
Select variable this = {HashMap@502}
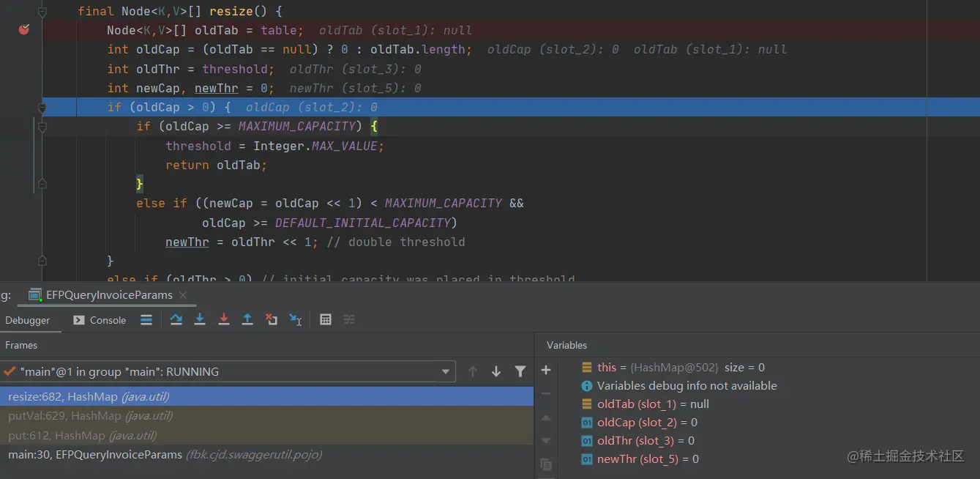(x=672, y=367)
